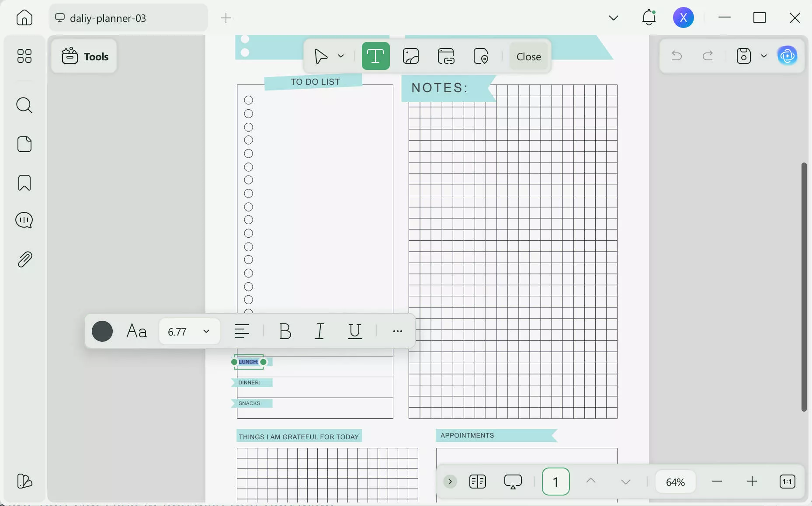Toggle italic formatting
The height and width of the screenshot is (506, 812).
320,331
